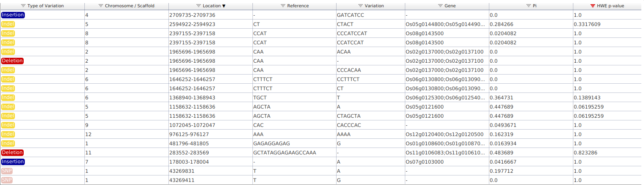This screenshot has width=644, height=185.
Task: Select the gene cell Os08g0143500 with variation CCCATCCAT
Action: (424, 33)
